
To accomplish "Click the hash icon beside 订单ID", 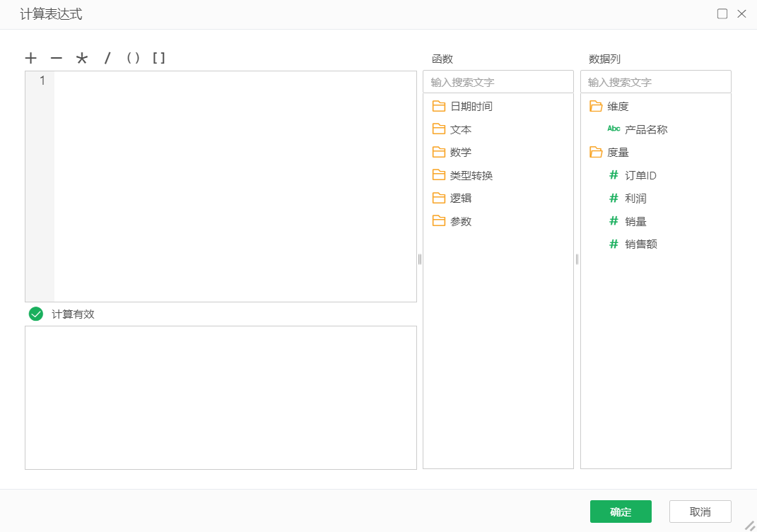I will (x=614, y=175).
